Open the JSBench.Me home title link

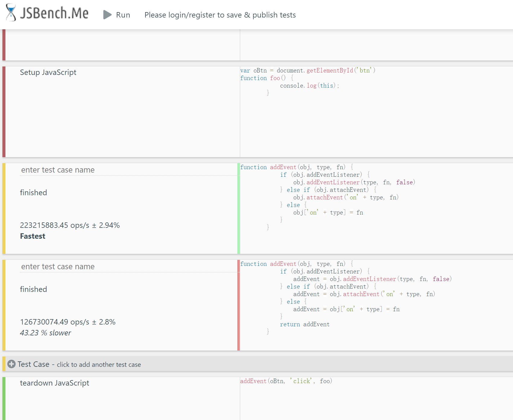(54, 13)
